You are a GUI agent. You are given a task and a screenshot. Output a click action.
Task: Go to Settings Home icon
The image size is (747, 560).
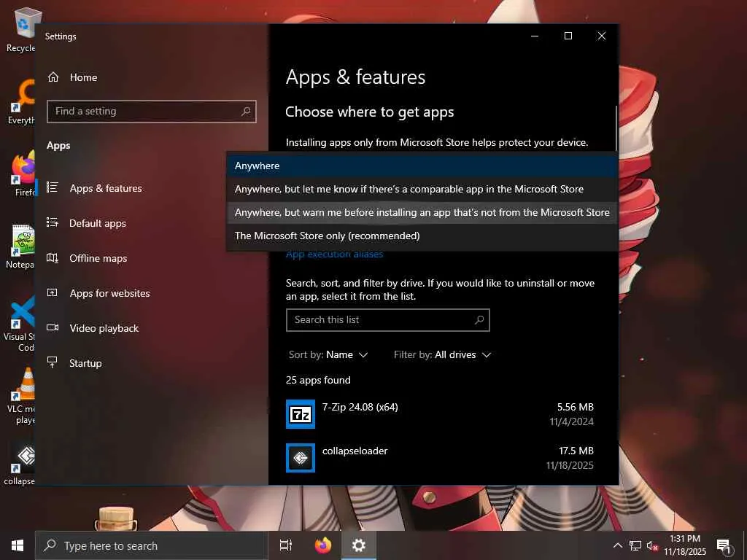[53, 77]
